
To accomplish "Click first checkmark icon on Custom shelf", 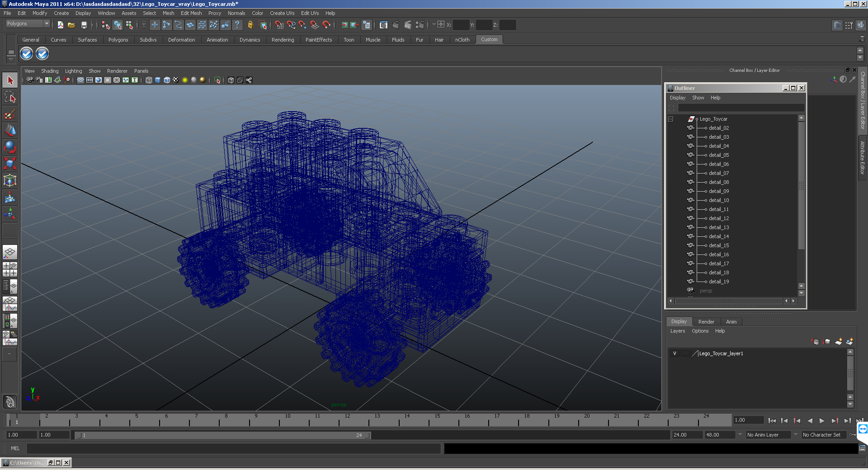I will [x=27, y=54].
